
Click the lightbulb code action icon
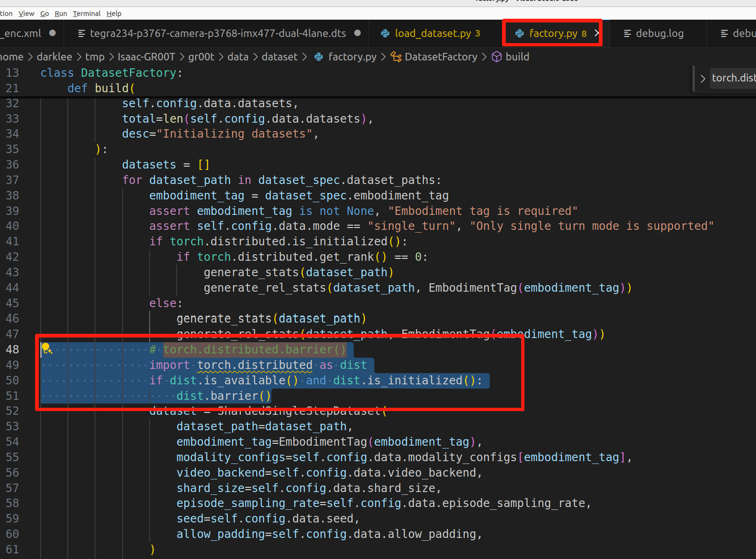[x=46, y=348]
